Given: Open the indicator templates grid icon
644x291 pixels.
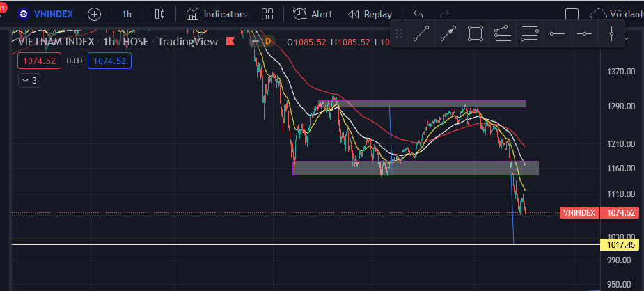Looking at the screenshot, I should tap(267, 15).
